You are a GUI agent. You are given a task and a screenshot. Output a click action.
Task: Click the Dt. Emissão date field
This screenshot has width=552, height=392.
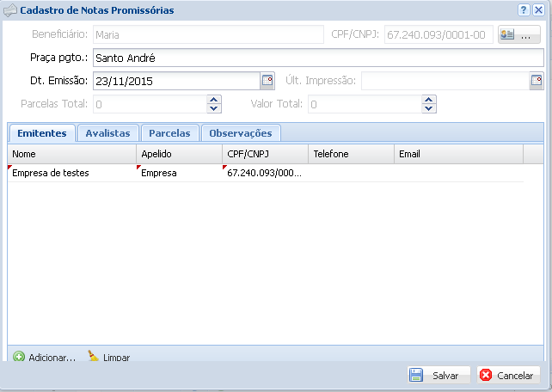coord(175,82)
